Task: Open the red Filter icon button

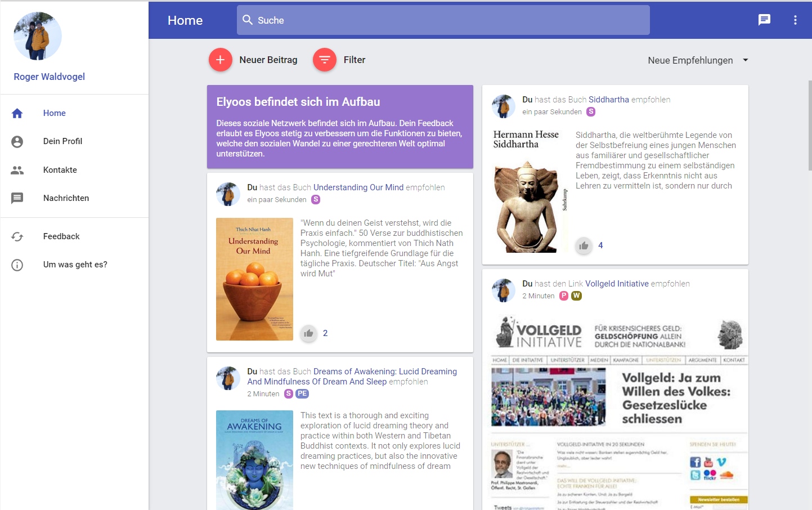Action: 325,60
